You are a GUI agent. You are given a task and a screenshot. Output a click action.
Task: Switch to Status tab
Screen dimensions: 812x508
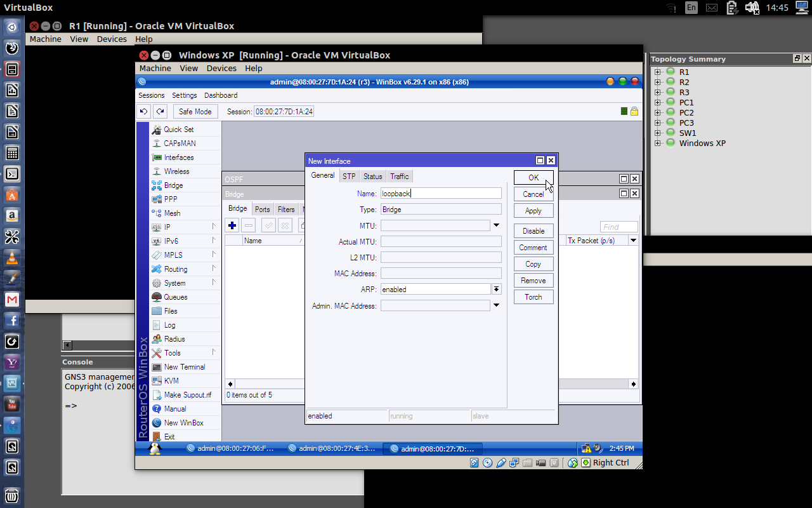(372, 176)
